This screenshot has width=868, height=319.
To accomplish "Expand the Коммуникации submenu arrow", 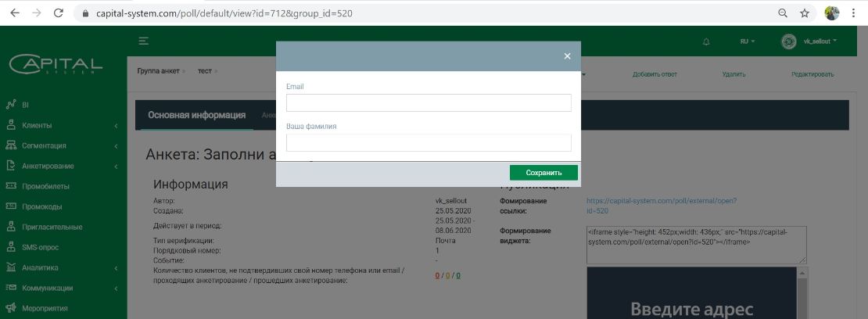I will 116,289.
